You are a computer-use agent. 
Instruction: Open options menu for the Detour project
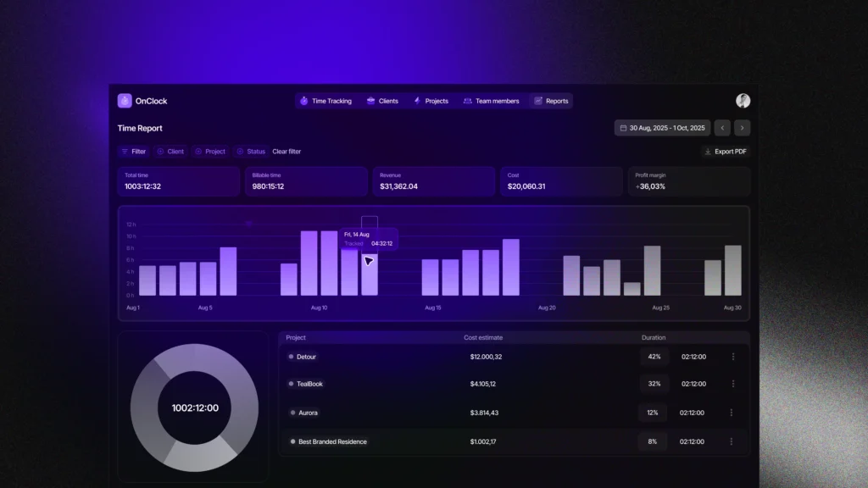(x=733, y=356)
